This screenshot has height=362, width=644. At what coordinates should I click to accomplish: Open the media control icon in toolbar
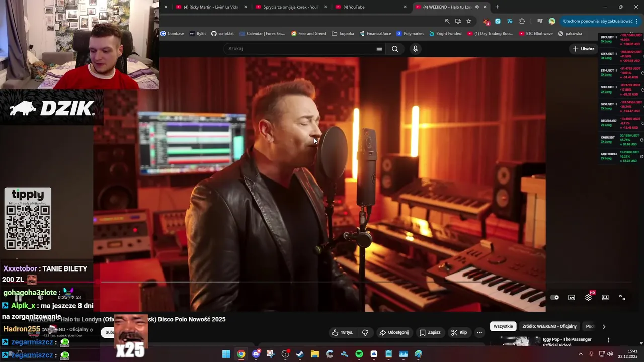click(x=540, y=21)
